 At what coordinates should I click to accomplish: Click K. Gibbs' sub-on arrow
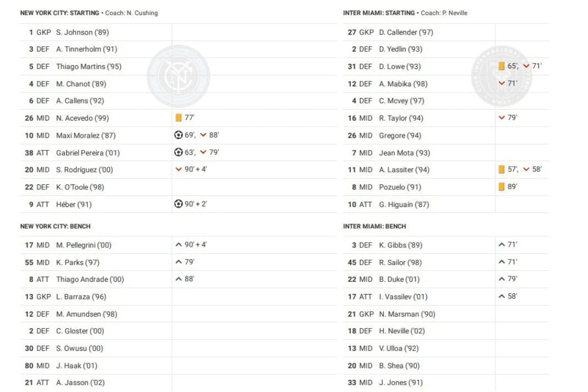tap(502, 244)
